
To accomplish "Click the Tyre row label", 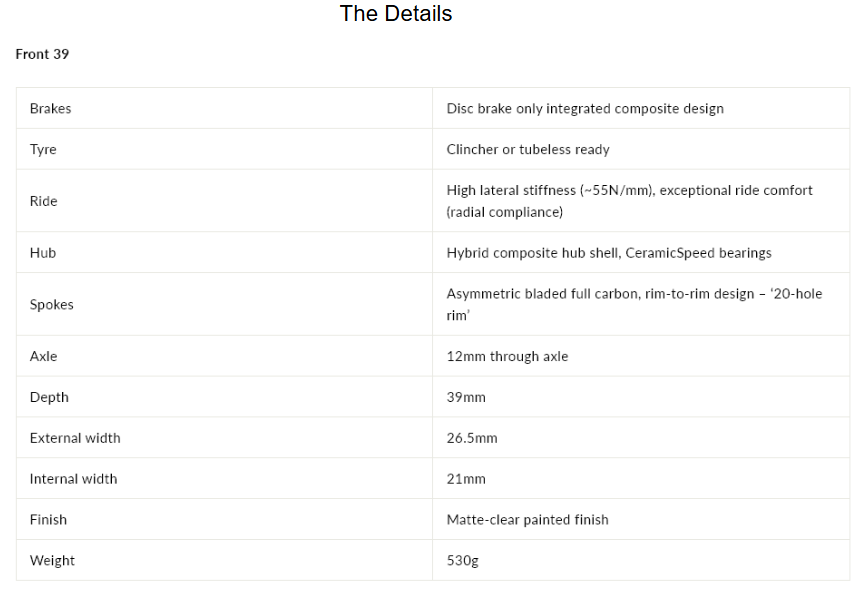I will (x=43, y=150).
